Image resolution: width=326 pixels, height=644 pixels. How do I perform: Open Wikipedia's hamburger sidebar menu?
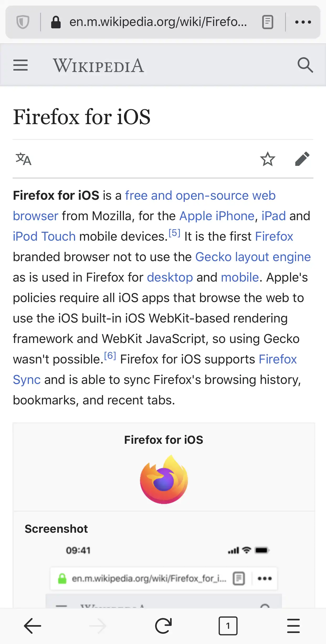pyautogui.click(x=20, y=65)
